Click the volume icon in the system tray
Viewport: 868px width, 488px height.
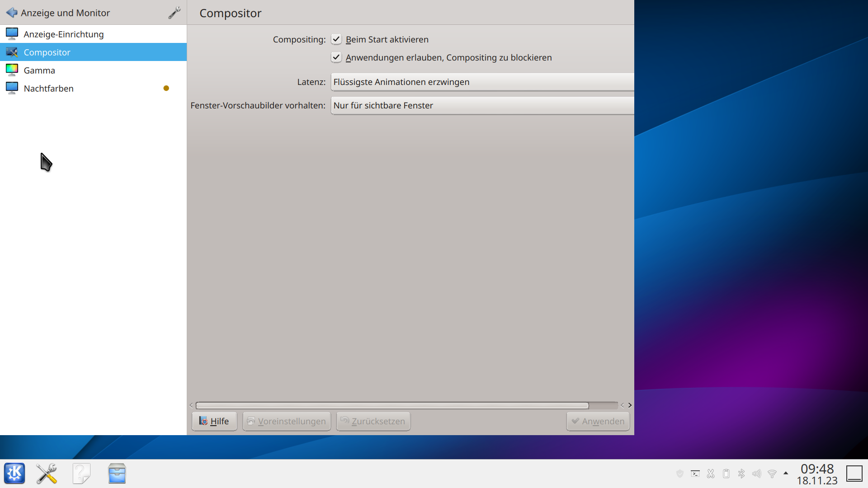click(756, 473)
